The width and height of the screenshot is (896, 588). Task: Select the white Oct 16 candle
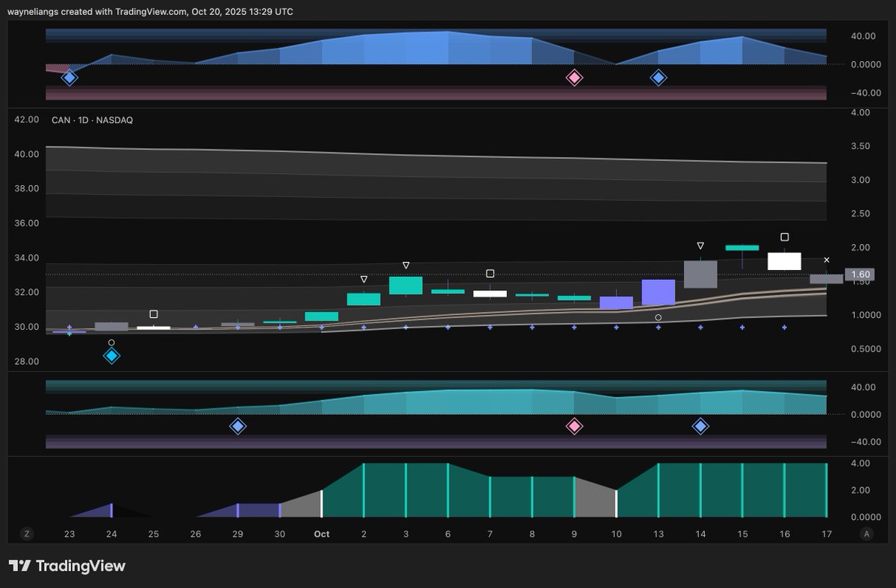click(785, 261)
